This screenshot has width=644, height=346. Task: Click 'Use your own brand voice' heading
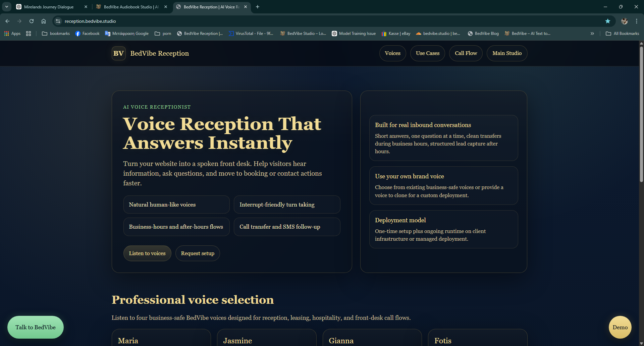click(410, 176)
